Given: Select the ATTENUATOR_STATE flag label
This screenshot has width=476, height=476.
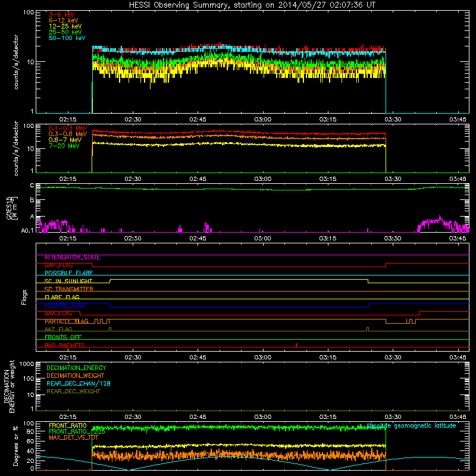Looking at the screenshot, I should point(72,258).
